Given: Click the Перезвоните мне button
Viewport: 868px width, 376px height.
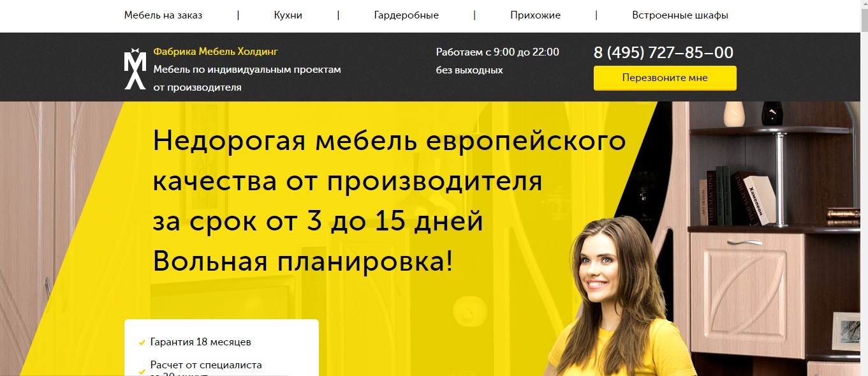Looking at the screenshot, I should [x=665, y=78].
